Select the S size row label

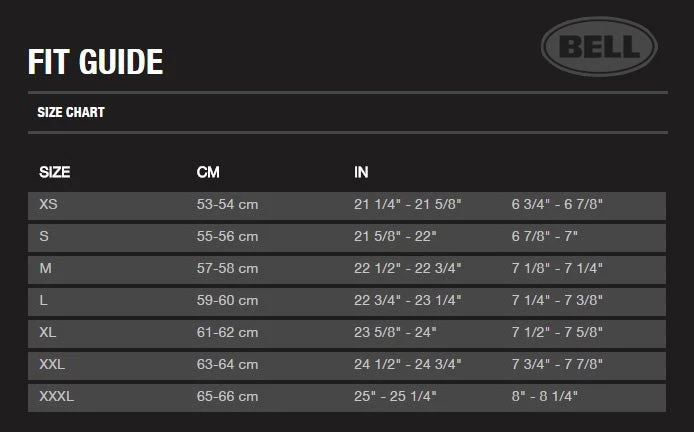coord(44,237)
